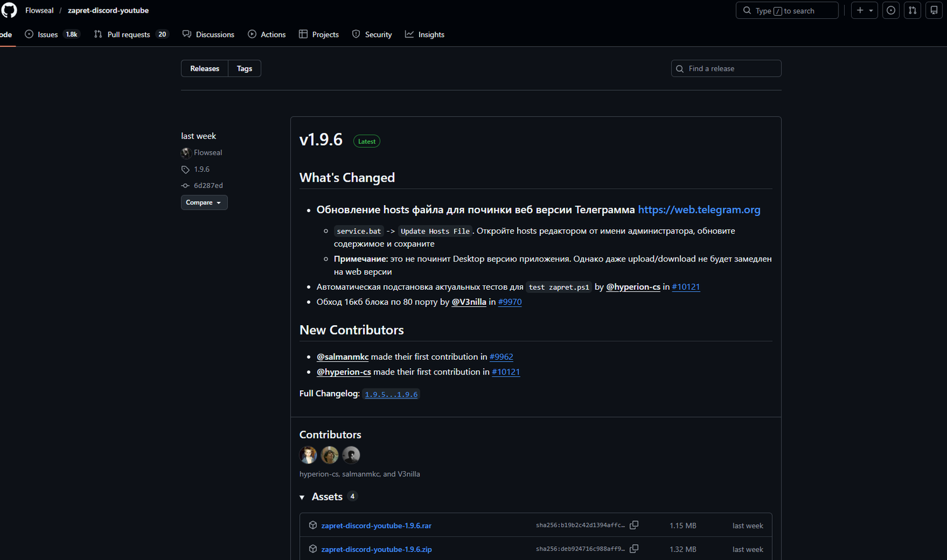
Task: Copy sha256 hash of the .rar asset
Action: click(x=634, y=525)
